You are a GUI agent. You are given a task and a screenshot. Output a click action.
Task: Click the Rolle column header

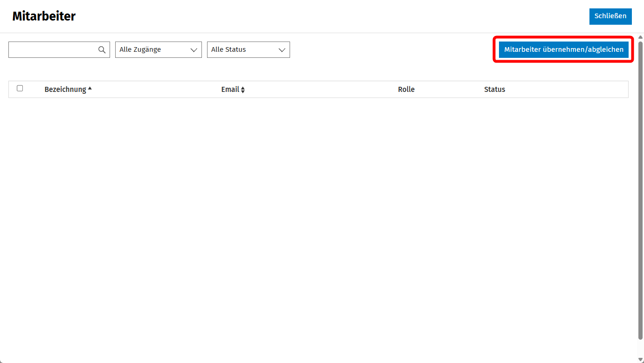coord(406,89)
